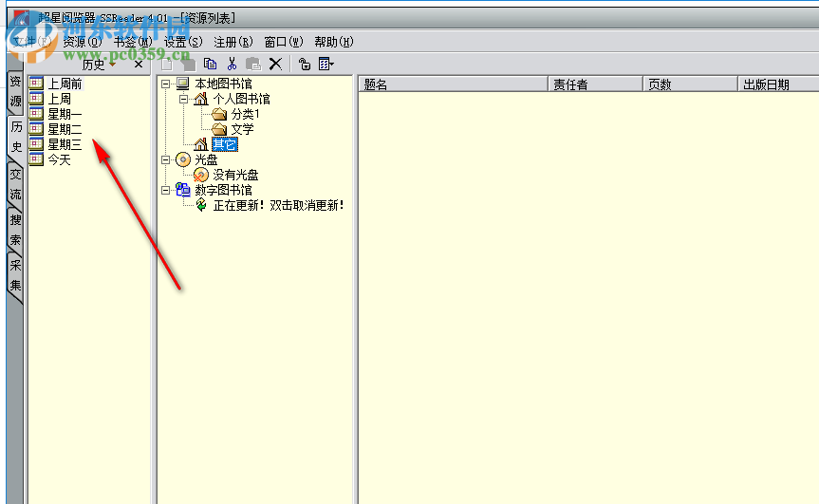The image size is (819, 504).
Task: Click the house icon of 个人图书馆
Action: point(201,99)
